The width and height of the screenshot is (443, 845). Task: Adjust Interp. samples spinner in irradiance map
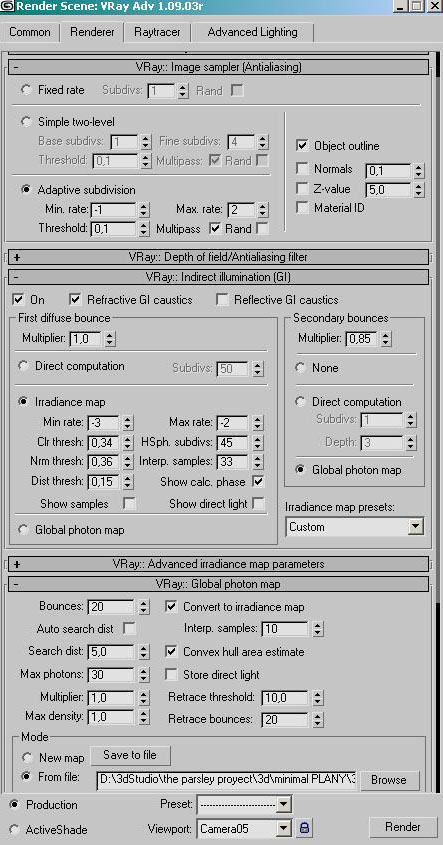[258, 462]
